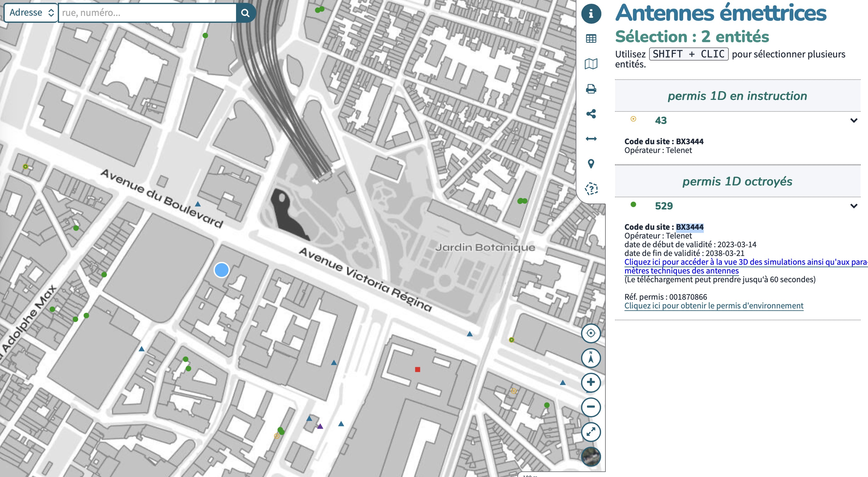Click the print icon
This screenshot has width=868, height=477.
[591, 89]
